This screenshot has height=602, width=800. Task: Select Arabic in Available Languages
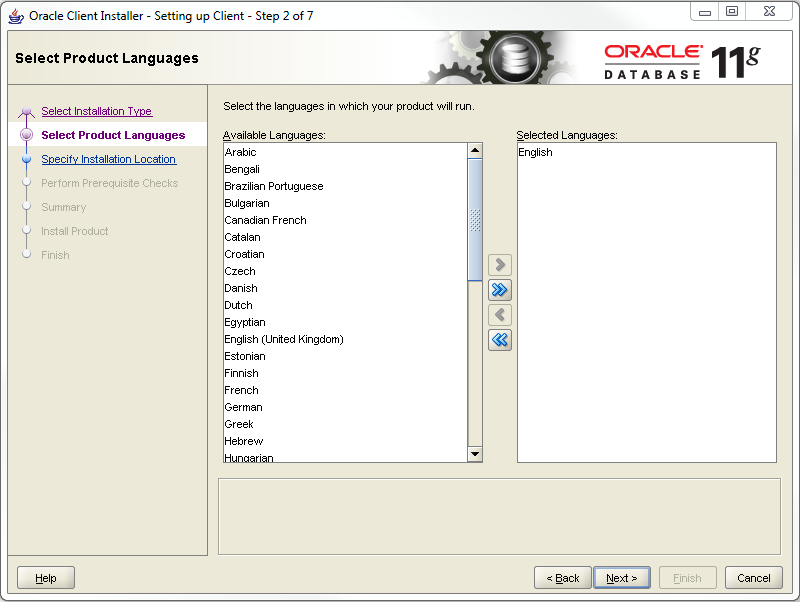pyautogui.click(x=345, y=152)
